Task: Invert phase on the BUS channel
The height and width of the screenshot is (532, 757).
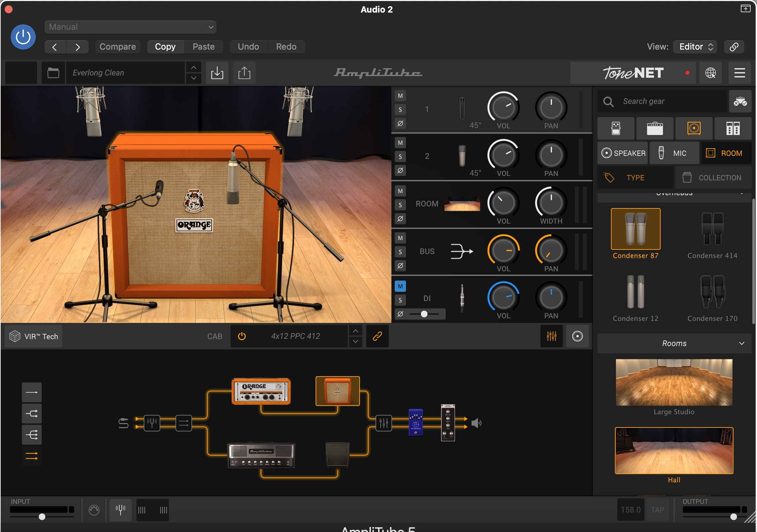Action: 400,266
